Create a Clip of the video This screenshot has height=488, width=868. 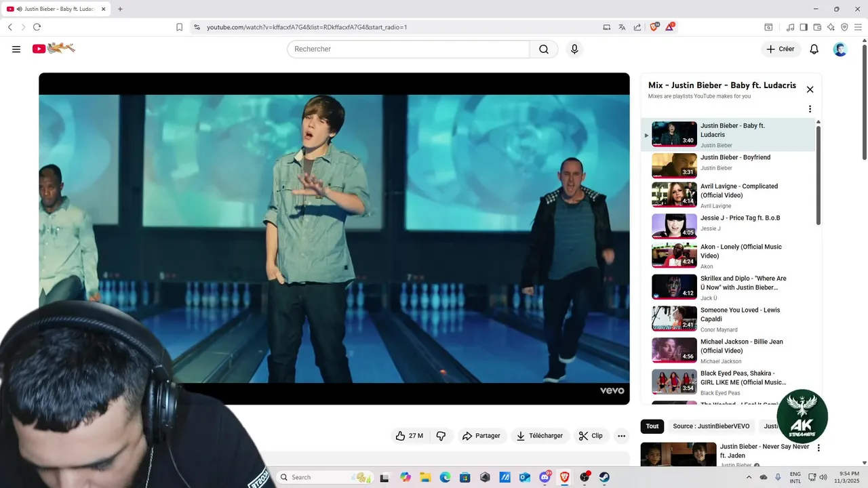pos(591,436)
